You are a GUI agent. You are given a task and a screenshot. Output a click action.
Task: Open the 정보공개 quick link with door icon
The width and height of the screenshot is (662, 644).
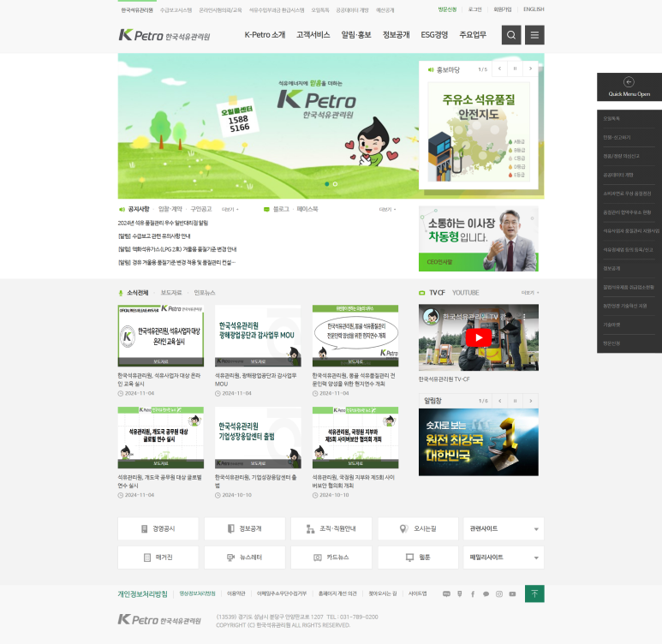pyautogui.click(x=245, y=528)
